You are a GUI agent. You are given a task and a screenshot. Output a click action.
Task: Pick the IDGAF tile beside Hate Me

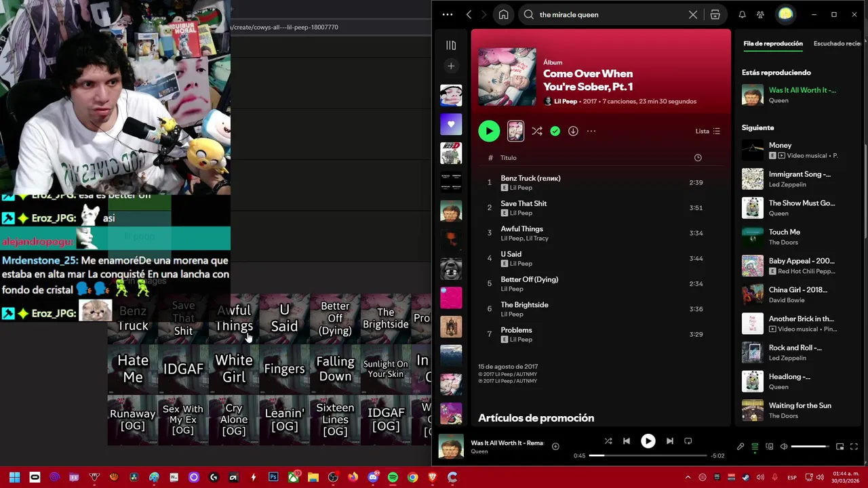click(183, 369)
